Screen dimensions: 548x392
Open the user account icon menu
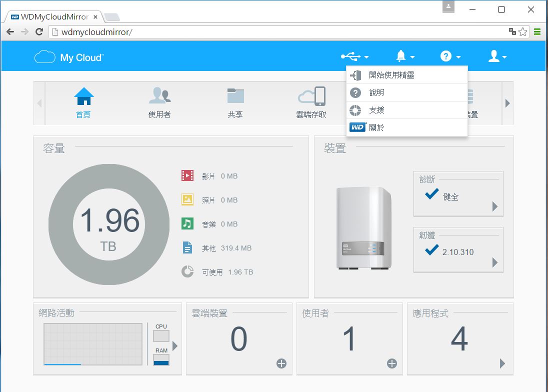[494, 56]
